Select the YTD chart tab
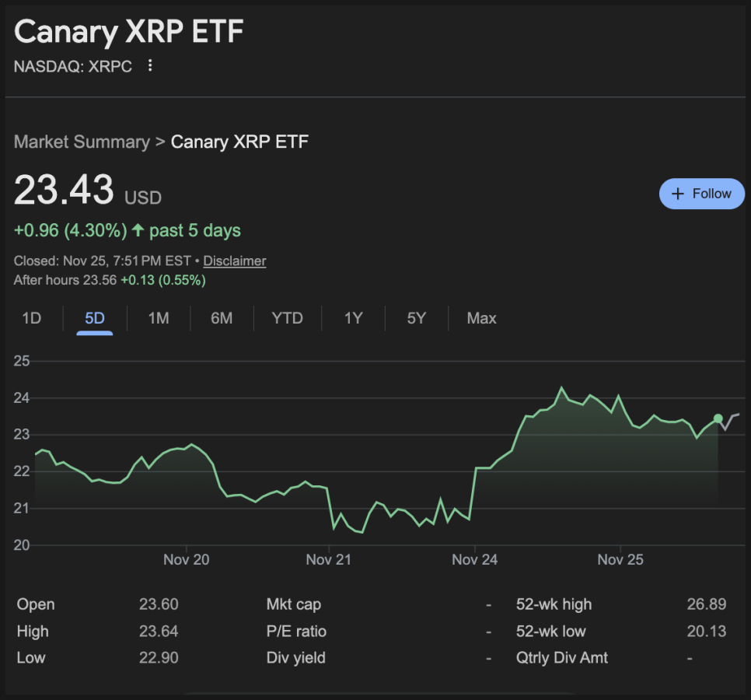 (x=287, y=318)
